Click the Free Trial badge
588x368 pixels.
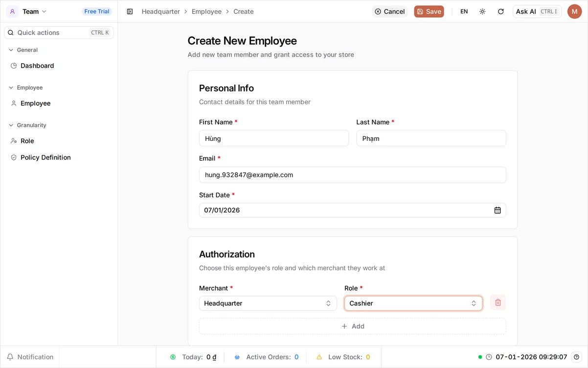point(97,11)
